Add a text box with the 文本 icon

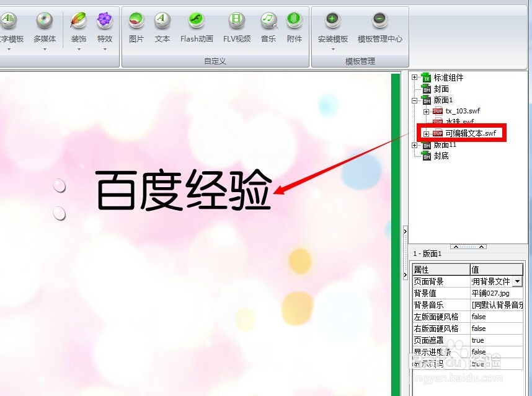[162, 20]
